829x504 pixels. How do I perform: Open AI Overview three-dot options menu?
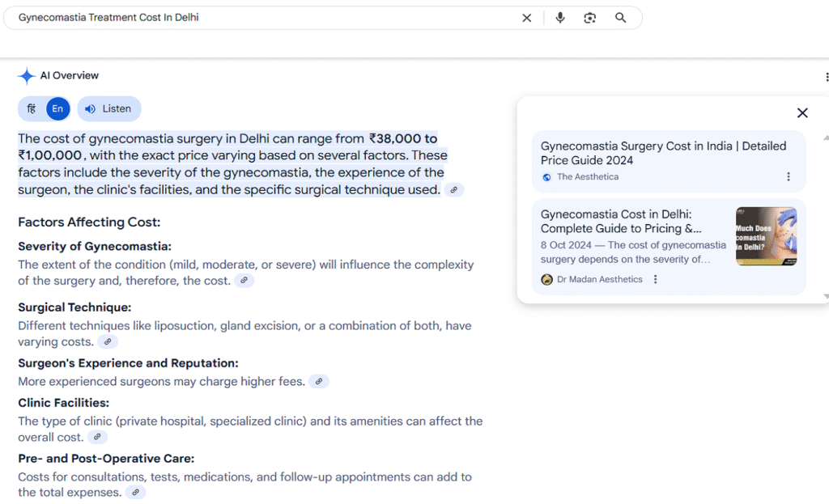tap(827, 77)
